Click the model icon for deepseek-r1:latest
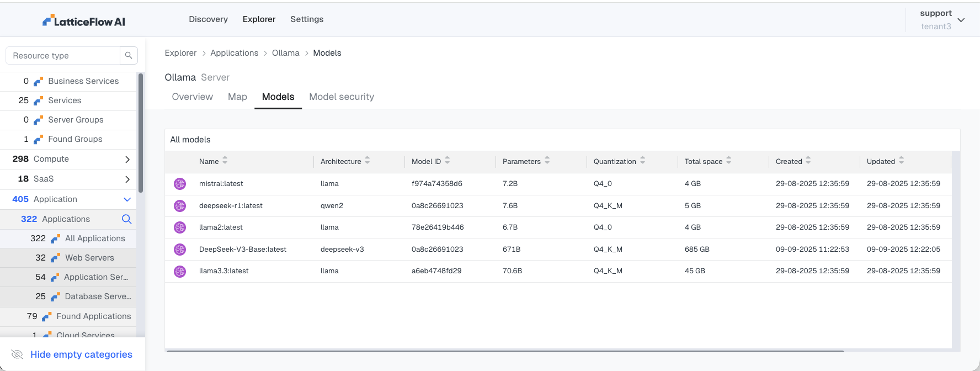The image size is (980, 371). [180, 206]
